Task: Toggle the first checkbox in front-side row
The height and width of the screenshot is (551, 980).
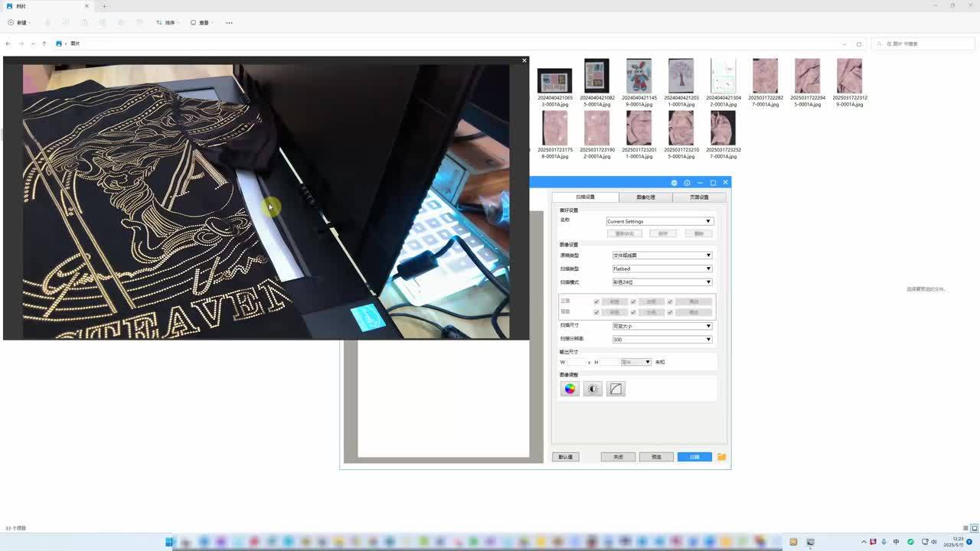Action: [596, 302]
